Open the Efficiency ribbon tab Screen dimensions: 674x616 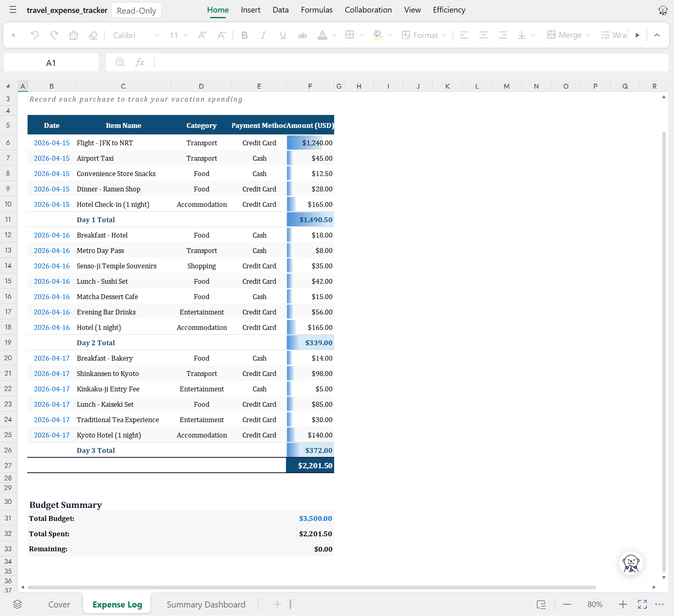coord(449,10)
